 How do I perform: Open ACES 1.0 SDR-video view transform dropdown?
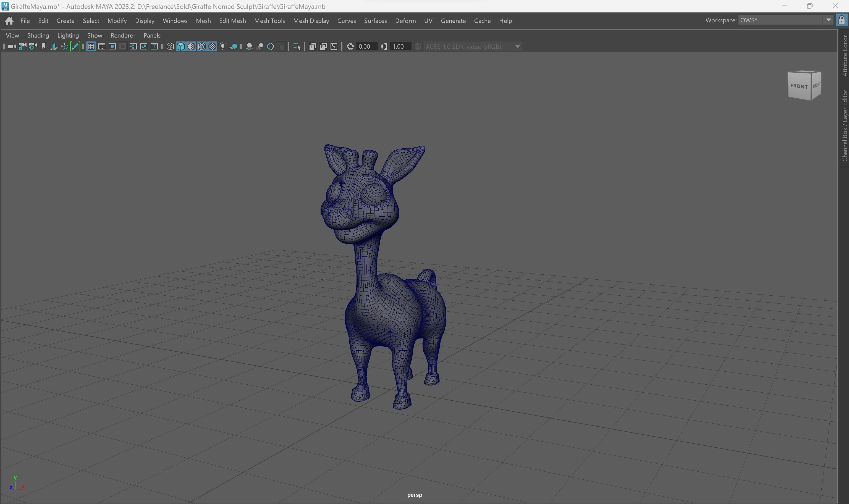[473, 46]
